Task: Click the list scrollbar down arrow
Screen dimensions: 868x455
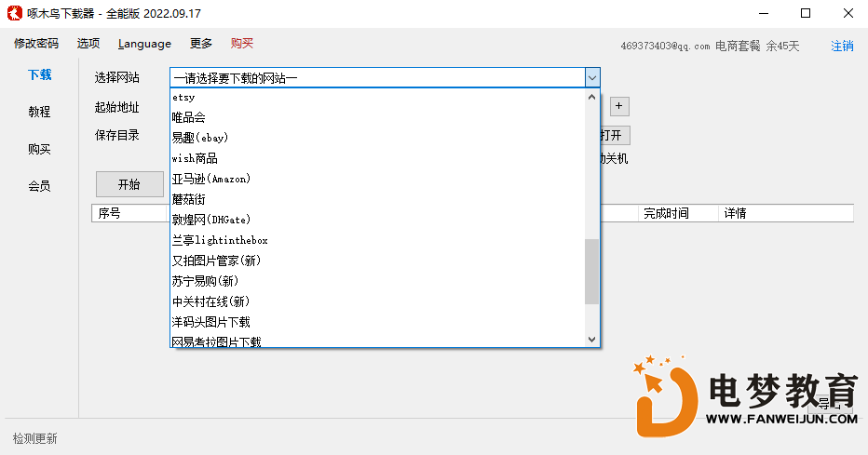Action: pos(591,340)
